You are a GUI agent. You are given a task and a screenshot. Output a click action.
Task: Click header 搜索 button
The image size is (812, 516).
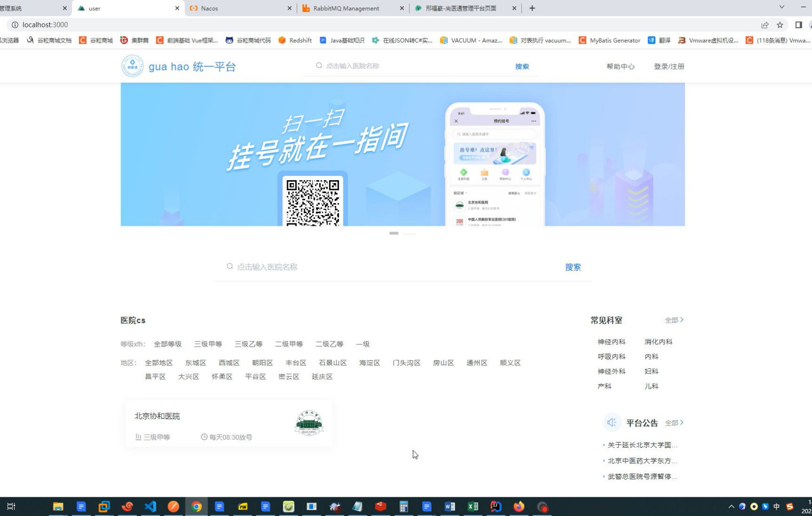tap(522, 66)
